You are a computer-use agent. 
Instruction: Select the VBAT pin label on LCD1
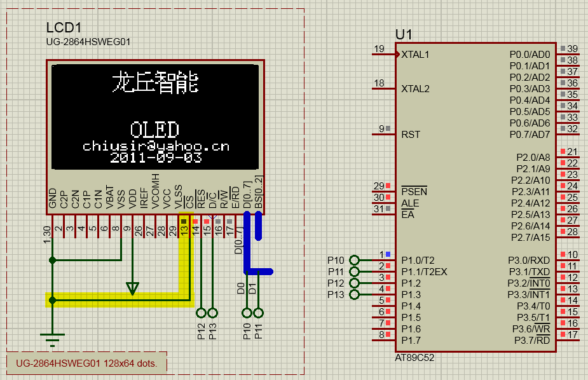tap(109, 197)
